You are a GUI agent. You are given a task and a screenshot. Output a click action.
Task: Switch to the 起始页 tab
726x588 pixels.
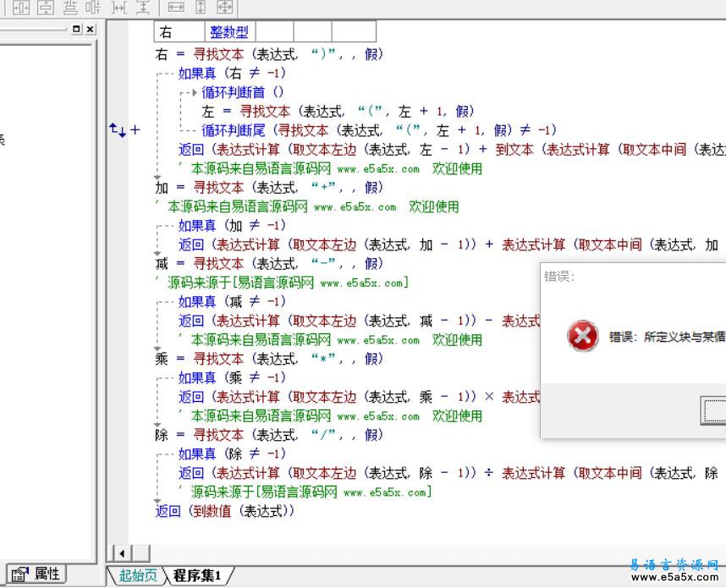coord(137,576)
